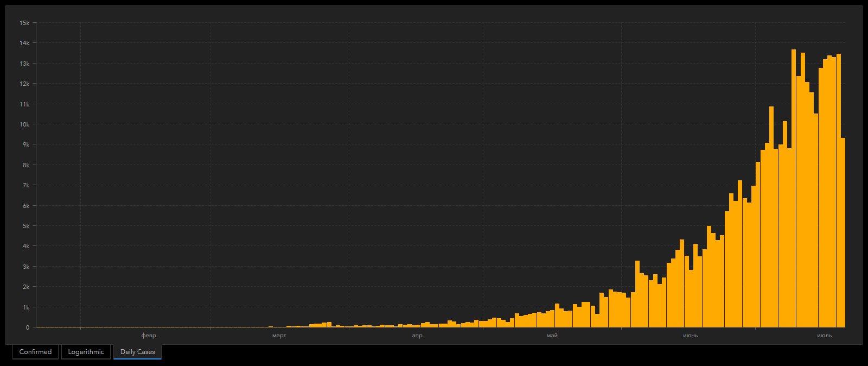Click the 12k y-axis label
This screenshot has width=868, height=366.
24,84
